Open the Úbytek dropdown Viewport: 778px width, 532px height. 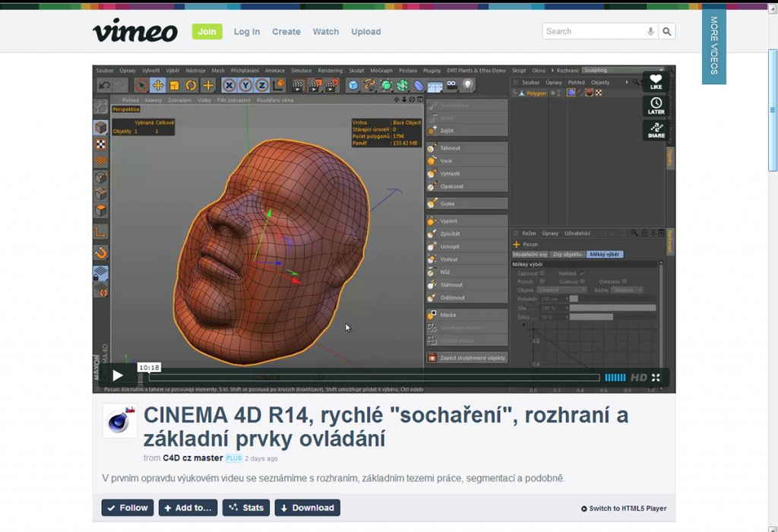(x=562, y=290)
